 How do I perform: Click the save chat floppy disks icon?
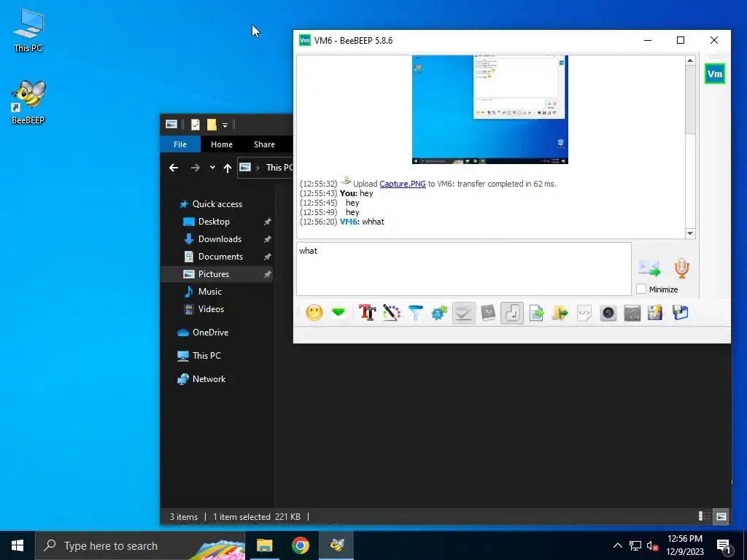click(x=681, y=313)
